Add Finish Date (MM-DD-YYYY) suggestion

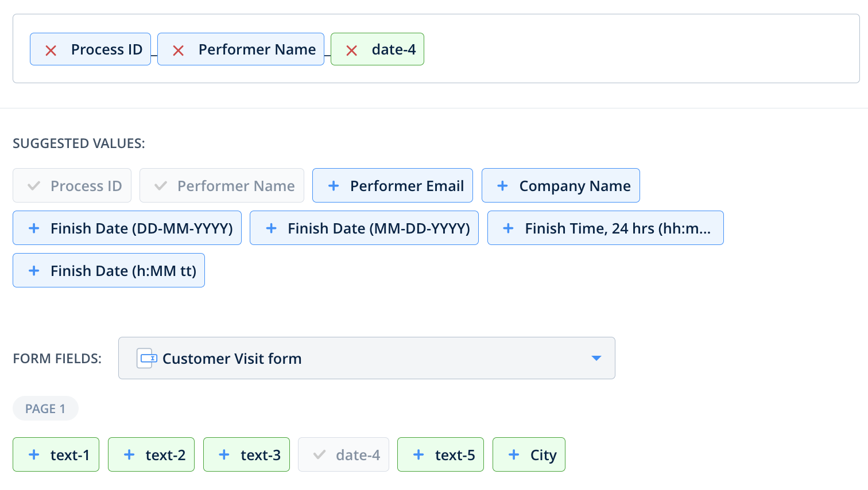(x=270, y=228)
